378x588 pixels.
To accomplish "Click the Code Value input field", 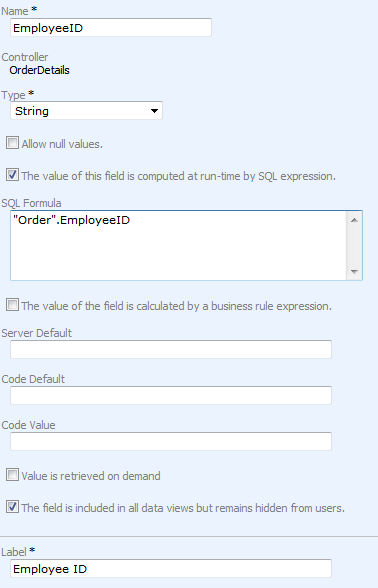I will (x=171, y=441).
